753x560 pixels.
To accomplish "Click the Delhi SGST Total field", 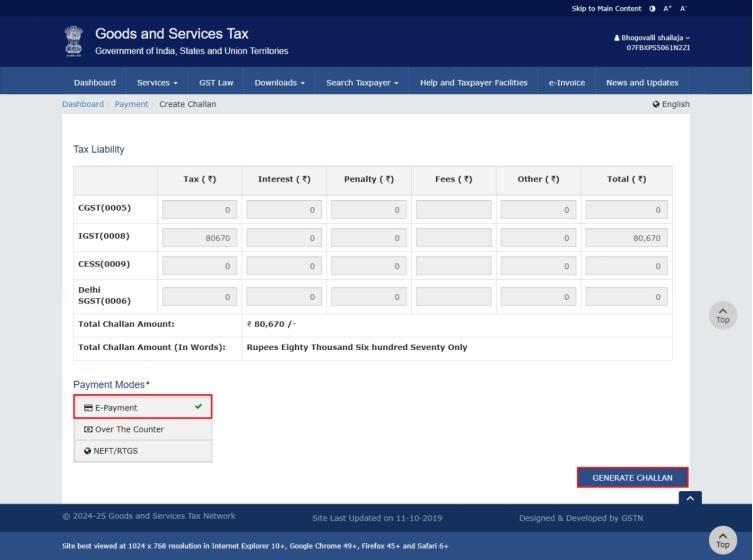I will coord(626,297).
